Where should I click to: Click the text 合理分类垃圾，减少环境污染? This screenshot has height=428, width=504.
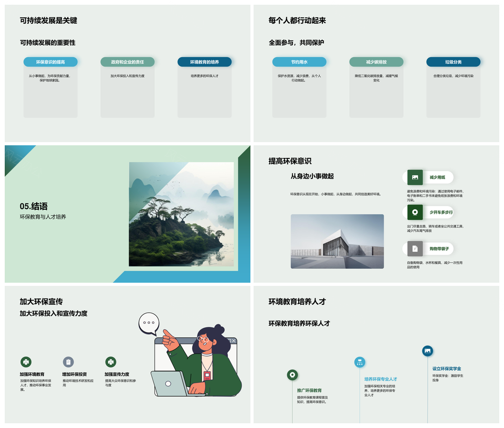[x=453, y=76]
